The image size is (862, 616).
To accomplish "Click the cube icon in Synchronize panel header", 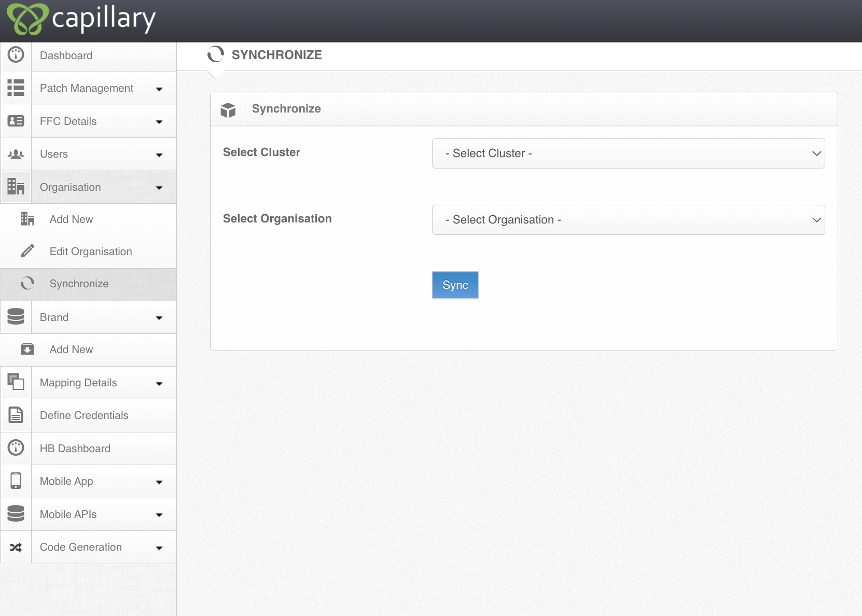I will (x=228, y=109).
